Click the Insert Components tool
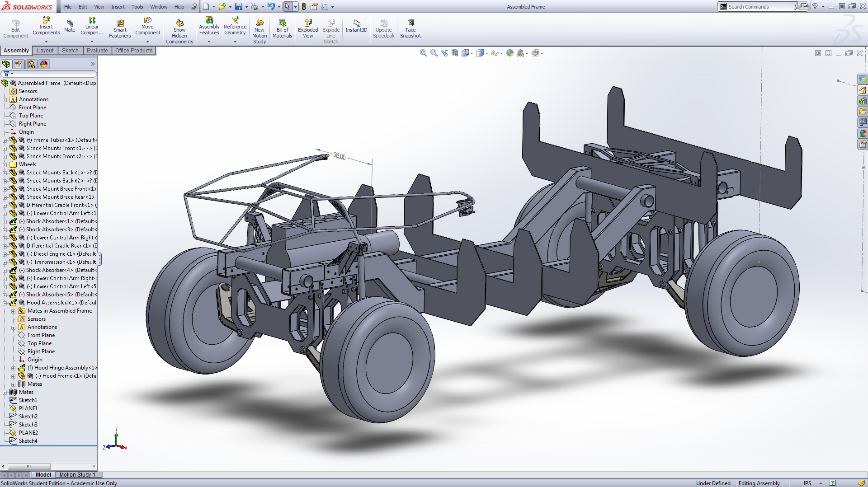The height and width of the screenshot is (487, 868). tap(46, 26)
